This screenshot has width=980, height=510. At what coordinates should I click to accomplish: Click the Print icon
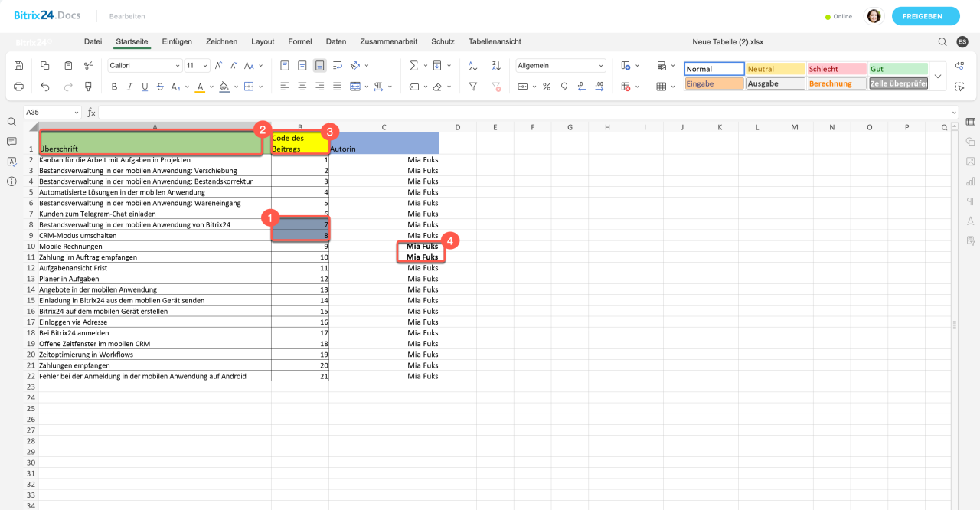[x=18, y=87]
